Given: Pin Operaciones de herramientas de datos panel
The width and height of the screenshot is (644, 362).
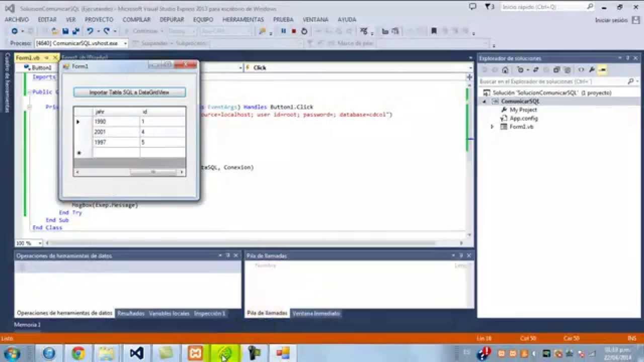Looking at the screenshot, I should click(x=227, y=255).
